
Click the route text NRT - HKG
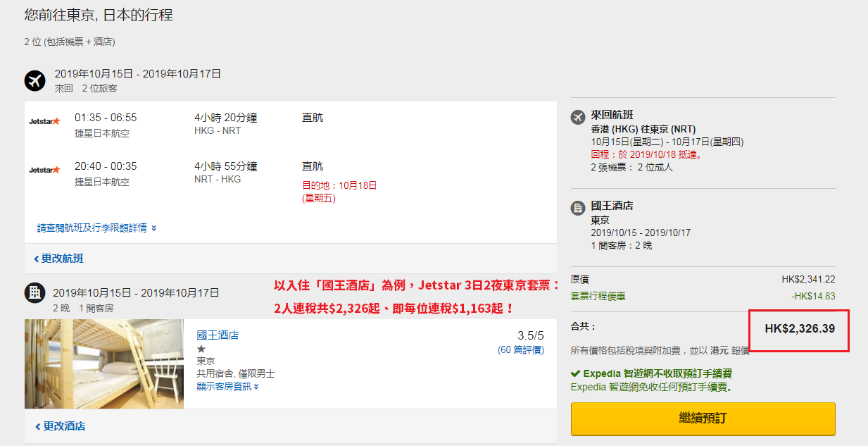coord(218,179)
